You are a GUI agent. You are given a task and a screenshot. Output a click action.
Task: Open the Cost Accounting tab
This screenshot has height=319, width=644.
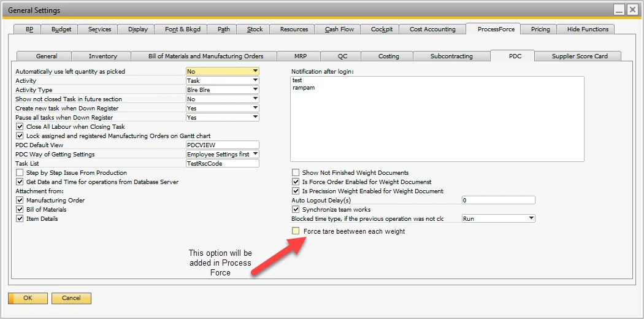point(432,29)
